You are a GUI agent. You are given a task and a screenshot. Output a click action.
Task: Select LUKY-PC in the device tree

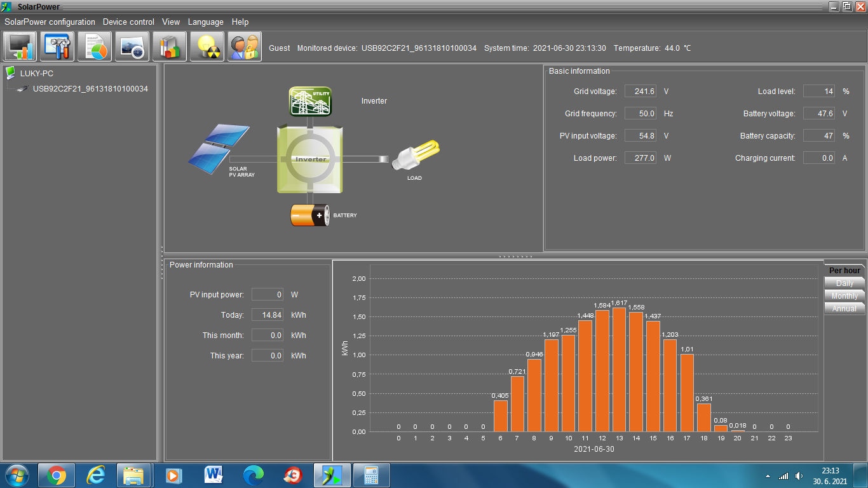click(x=37, y=74)
